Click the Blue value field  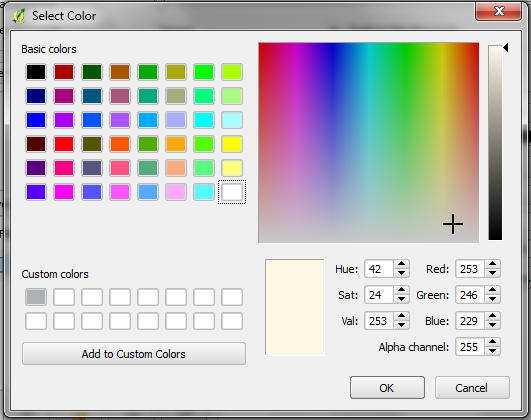pos(470,321)
